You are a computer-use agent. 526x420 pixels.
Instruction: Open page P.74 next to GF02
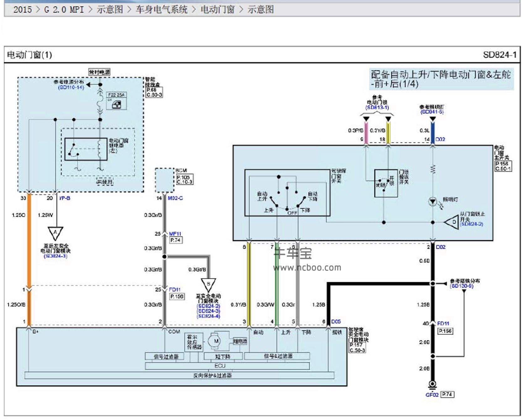click(447, 394)
